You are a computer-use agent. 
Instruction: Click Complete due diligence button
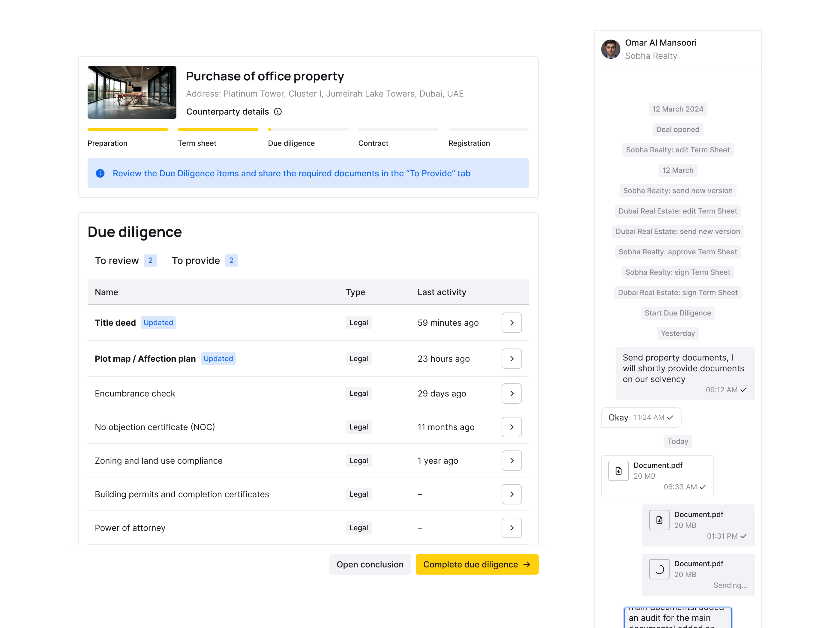click(x=477, y=565)
